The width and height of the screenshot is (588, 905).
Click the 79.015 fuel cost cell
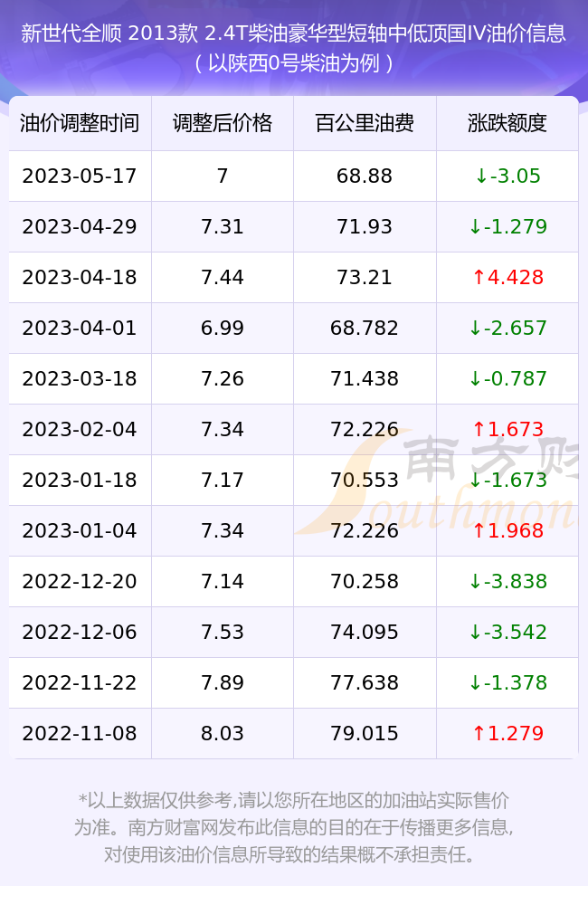pyautogui.click(x=365, y=733)
